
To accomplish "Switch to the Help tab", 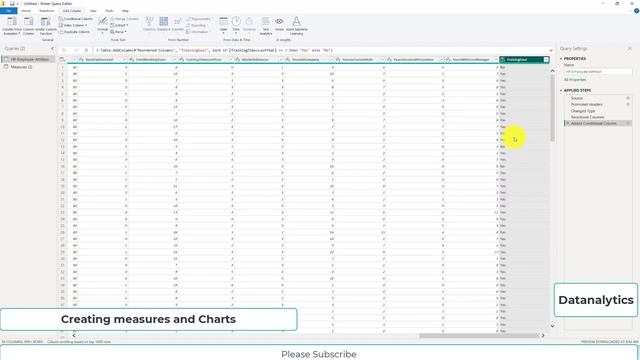I will pyautogui.click(x=125, y=11).
